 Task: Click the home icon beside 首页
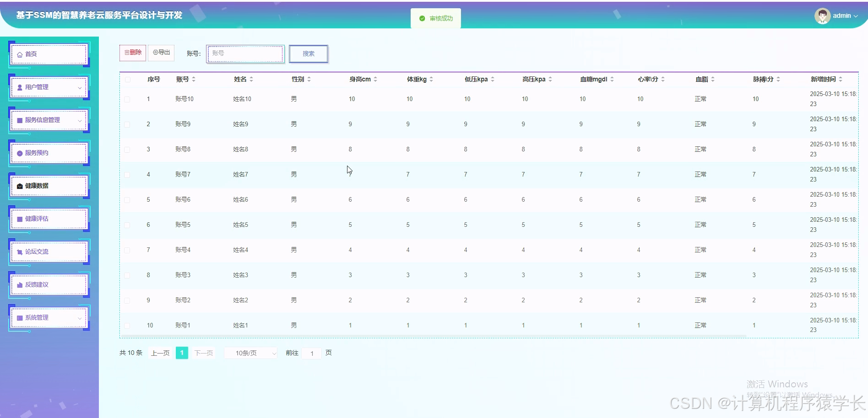point(20,54)
